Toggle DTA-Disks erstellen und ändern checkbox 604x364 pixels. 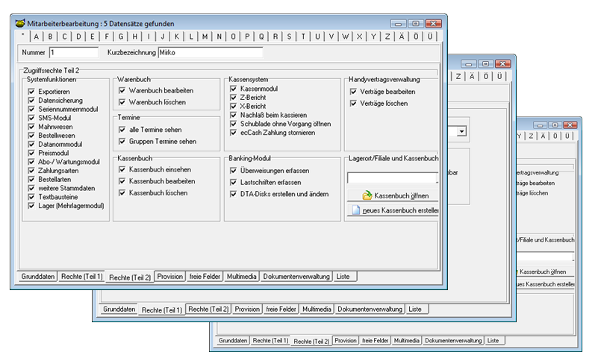[x=233, y=194]
